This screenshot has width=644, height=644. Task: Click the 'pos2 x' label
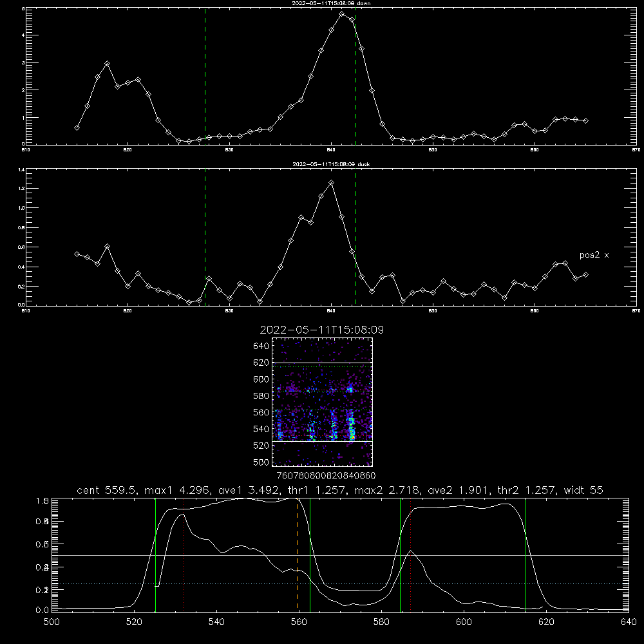[594, 255]
